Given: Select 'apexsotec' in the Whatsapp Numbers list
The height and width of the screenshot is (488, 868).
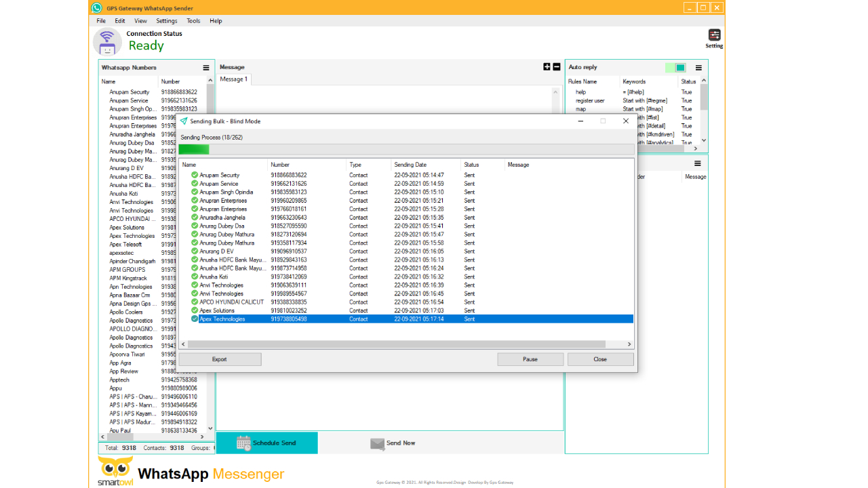Looking at the screenshot, I should (121, 253).
